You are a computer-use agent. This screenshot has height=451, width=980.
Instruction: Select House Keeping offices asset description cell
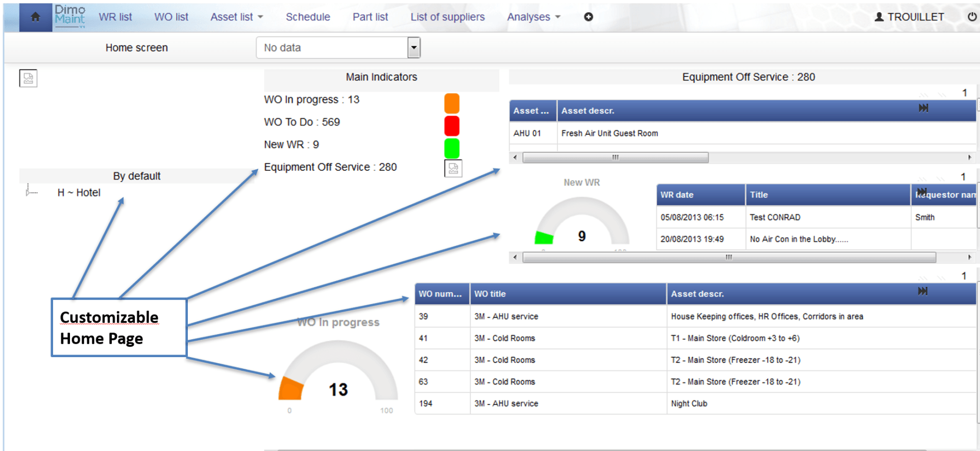coord(821,316)
